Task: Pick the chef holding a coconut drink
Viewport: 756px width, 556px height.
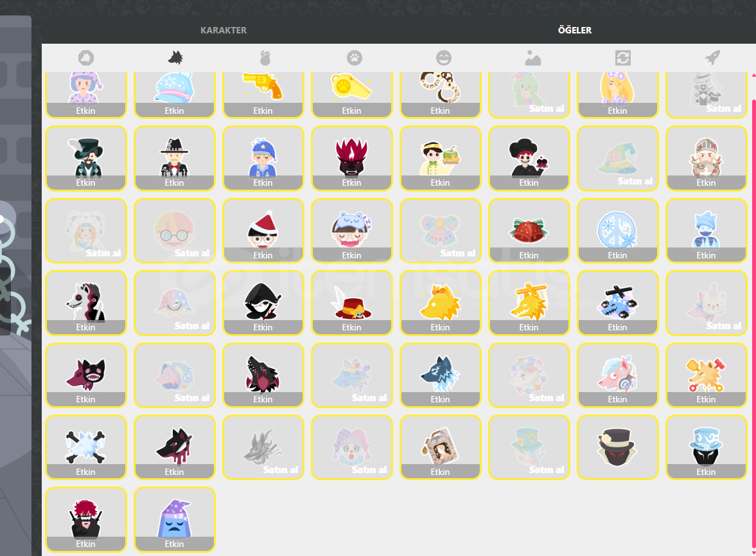Action: (441, 158)
